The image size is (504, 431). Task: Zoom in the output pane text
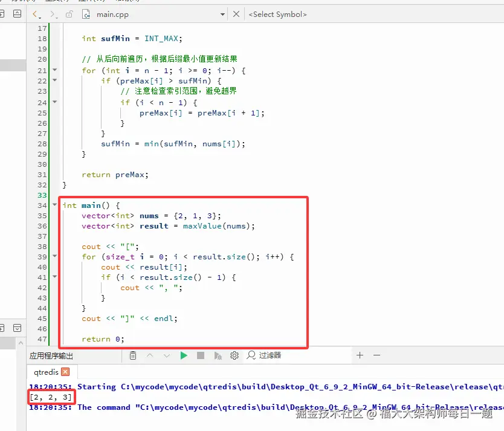tap(360, 355)
